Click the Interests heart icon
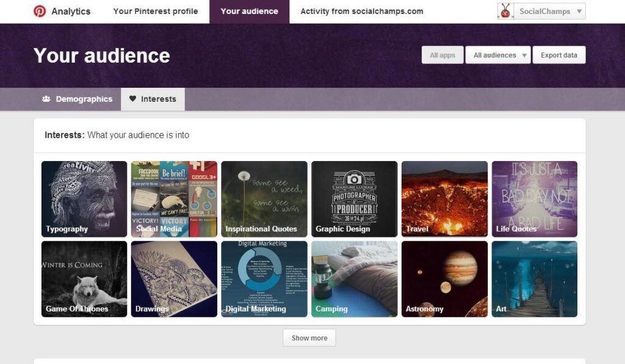The image size is (625, 364). (x=132, y=99)
